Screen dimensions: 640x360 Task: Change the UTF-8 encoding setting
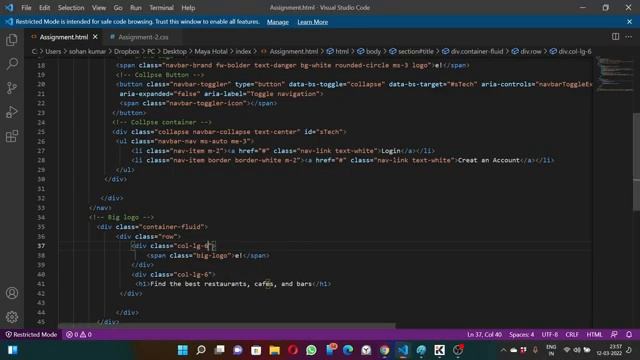(x=549, y=334)
